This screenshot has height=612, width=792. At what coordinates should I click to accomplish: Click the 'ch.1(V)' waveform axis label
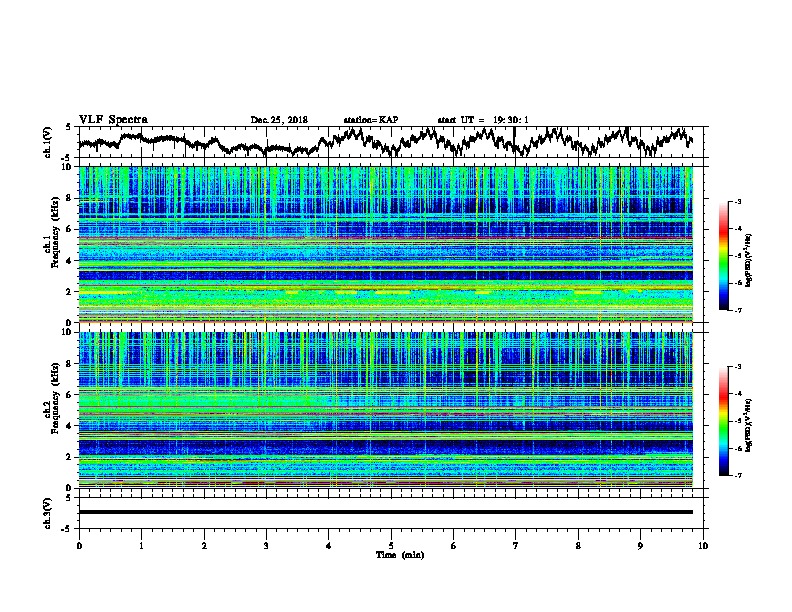(48, 142)
